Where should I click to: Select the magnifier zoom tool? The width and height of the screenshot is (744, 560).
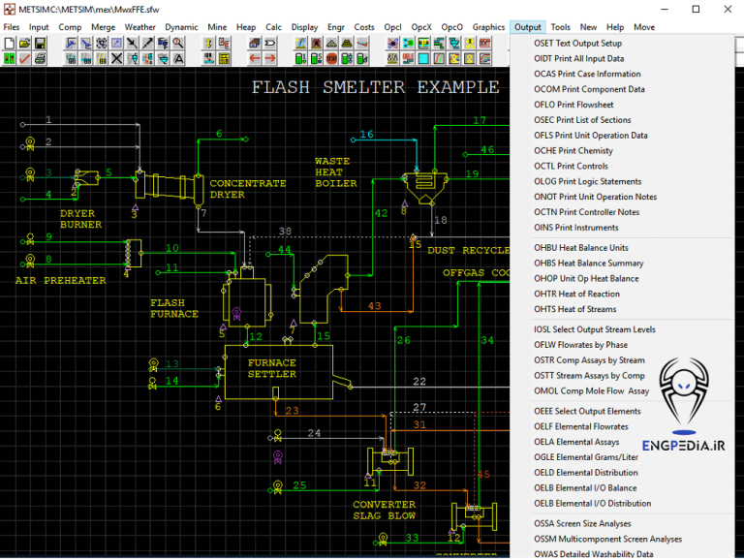click(x=178, y=44)
